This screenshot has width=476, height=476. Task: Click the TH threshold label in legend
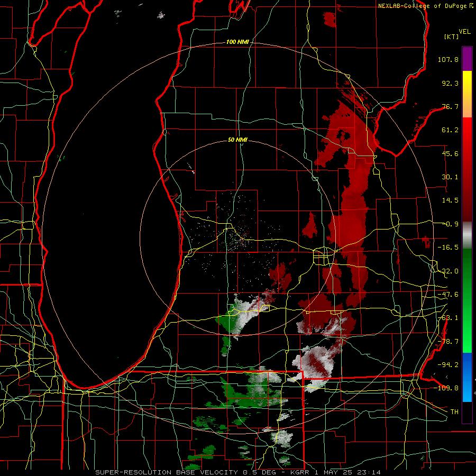tap(454, 411)
